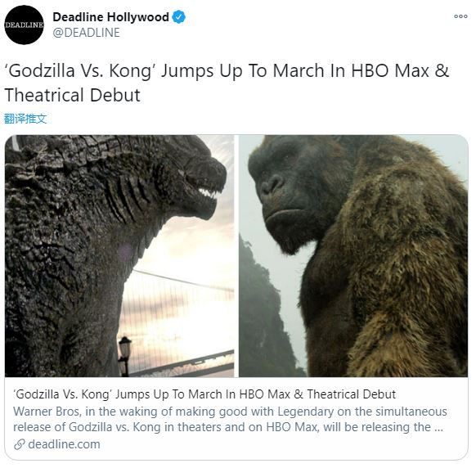Click description line starting "release of Godzilla"
This screenshot has width=476, height=468.
[228, 427]
